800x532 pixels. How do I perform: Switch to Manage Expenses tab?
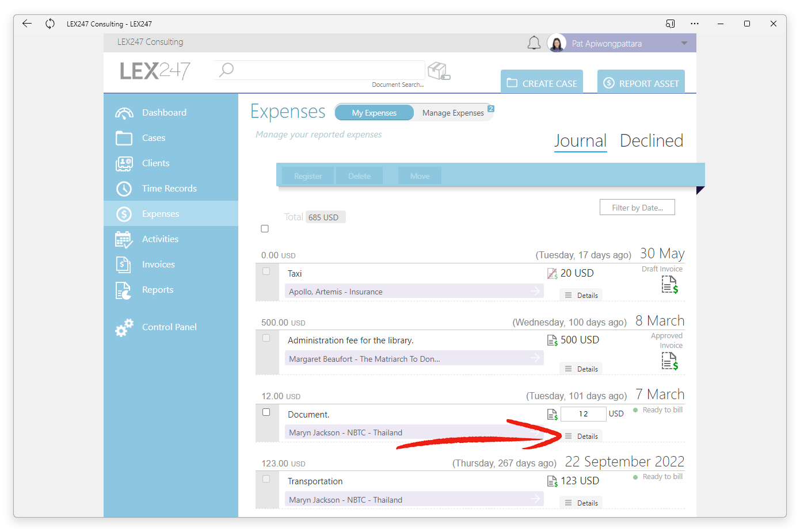(453, 113)
